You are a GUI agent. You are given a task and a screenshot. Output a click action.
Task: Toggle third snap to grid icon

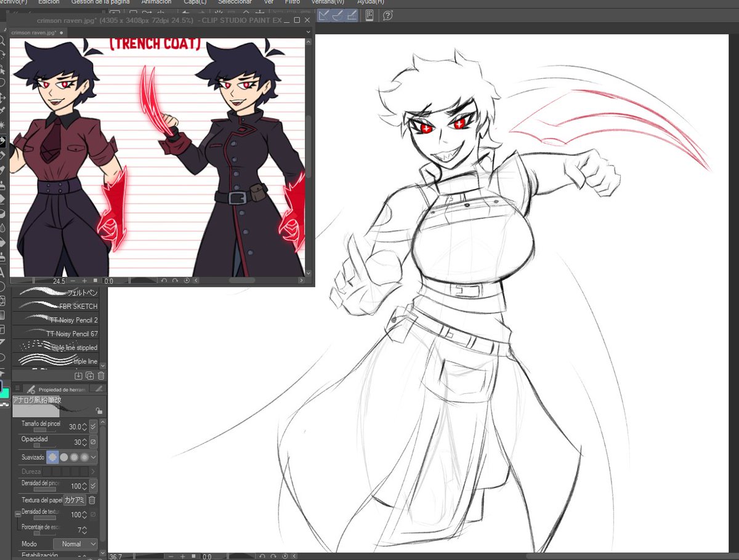pyautogui.click(x=352, y=15)
